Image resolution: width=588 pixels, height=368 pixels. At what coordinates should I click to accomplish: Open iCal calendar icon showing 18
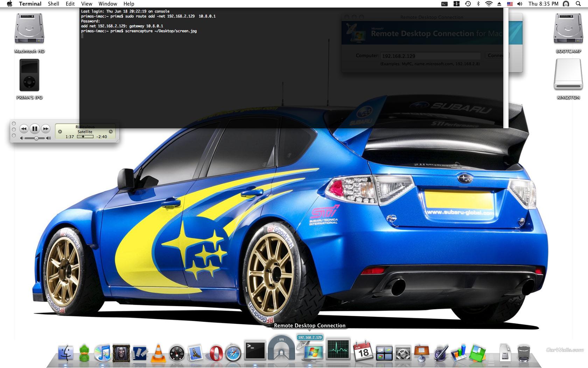coord(363,351)
